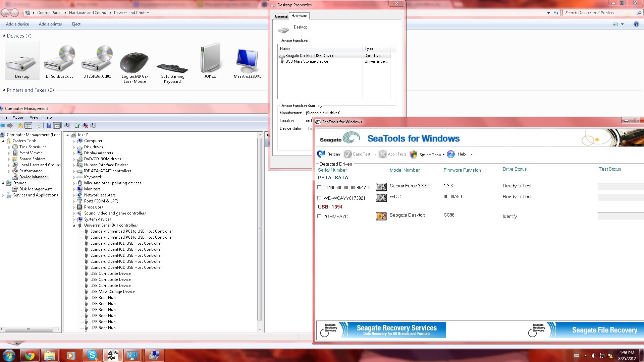Image resolution: width=644 pixels, height=362 pixels.
Task: Open the Properties toolbar icon in Computer Management
Action: click(x=38, y=126)
